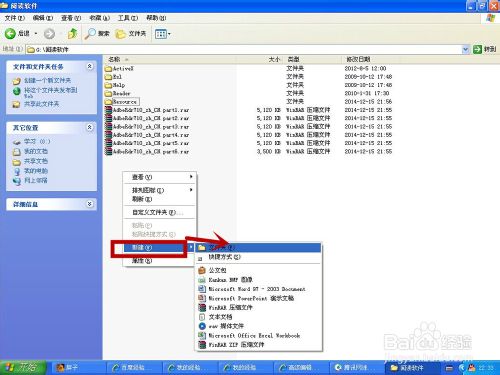Image resolution: width=500 pixels, height=375 pixels.
Task: Select the part3.rar archive icon
Action: [x=108, y=126]
